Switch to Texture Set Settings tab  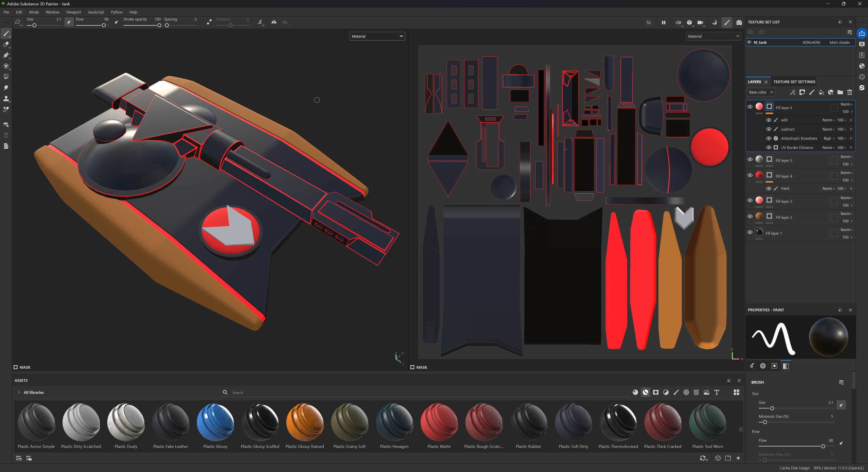click(794, 82)
